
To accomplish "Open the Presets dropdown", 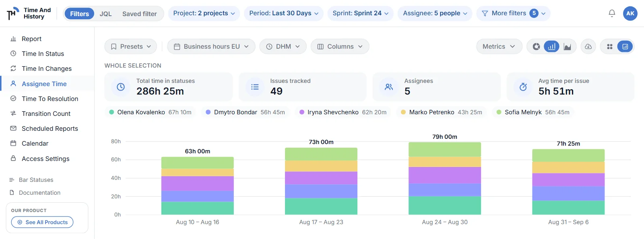I will coord(131,47).
